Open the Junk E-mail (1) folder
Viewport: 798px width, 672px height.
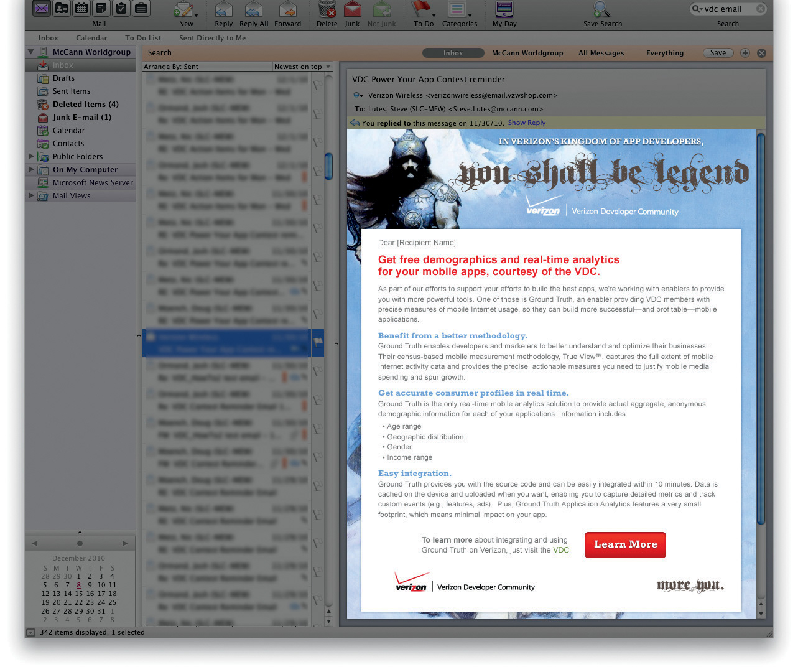[80, 118]
